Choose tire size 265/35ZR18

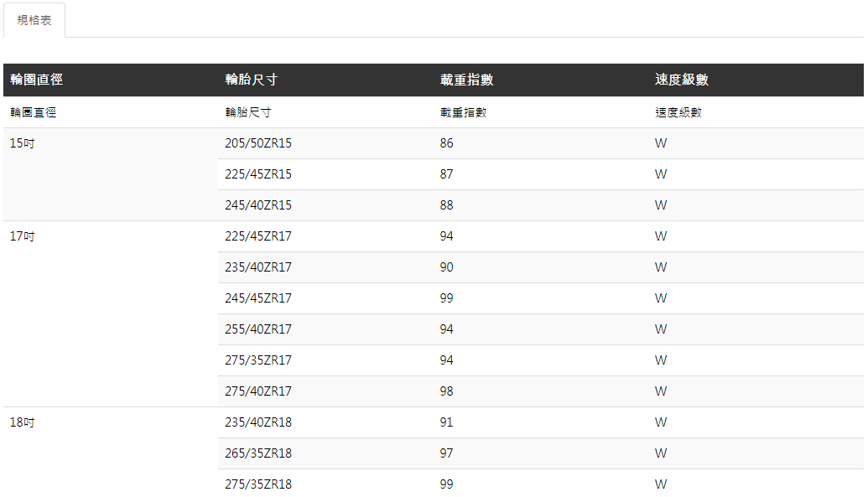point(258,453)
